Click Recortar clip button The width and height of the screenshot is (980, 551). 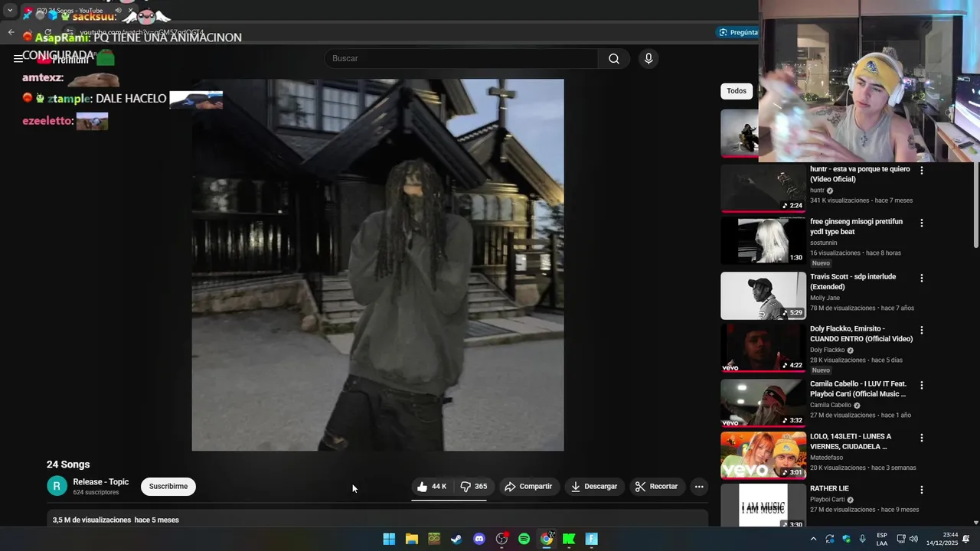(x=657, y=487)
